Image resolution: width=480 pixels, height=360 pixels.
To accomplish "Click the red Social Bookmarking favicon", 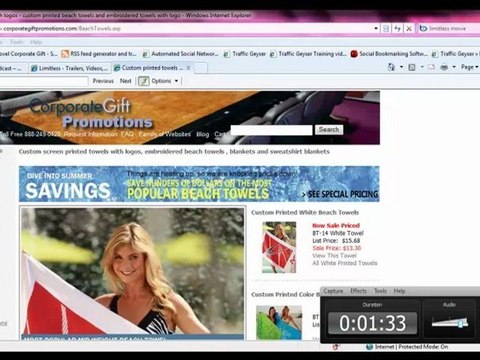I will [x=354, y=54].
